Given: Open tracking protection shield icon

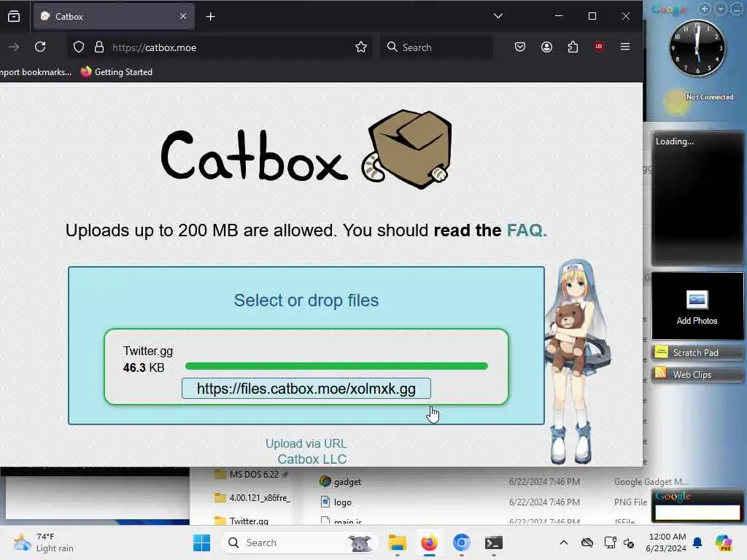Looking at the screenshot, I should pyautogui.click(x=79, y=47).
